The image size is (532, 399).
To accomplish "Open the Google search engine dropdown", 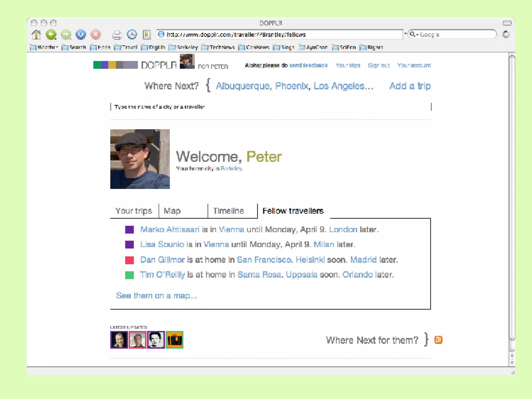I will point(414,35).
